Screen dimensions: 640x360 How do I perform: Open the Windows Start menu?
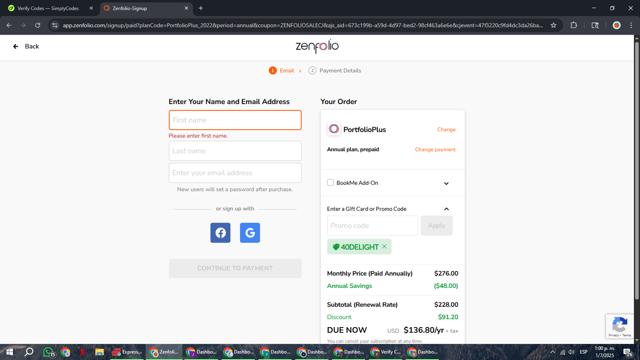tap(9, 352)
